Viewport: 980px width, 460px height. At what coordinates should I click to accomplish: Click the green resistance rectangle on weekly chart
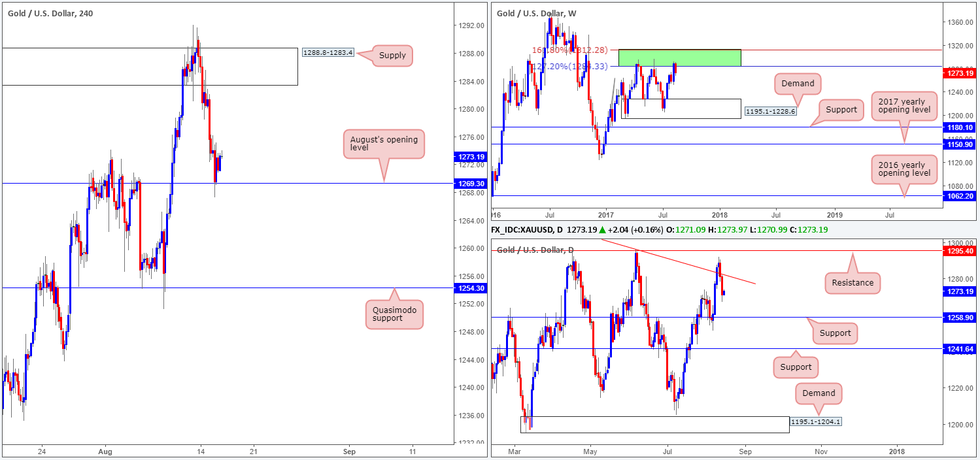click(x=680, y=57)
